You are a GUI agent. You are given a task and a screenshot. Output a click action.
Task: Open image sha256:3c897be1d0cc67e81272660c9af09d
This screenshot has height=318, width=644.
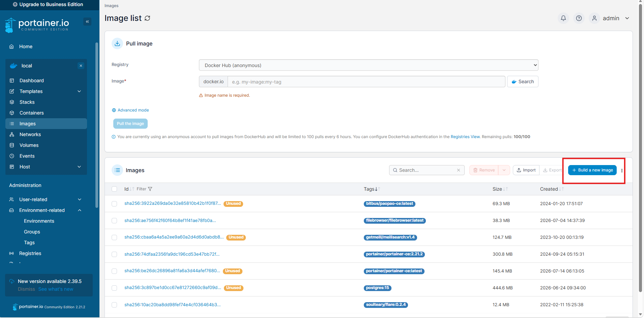173,288
